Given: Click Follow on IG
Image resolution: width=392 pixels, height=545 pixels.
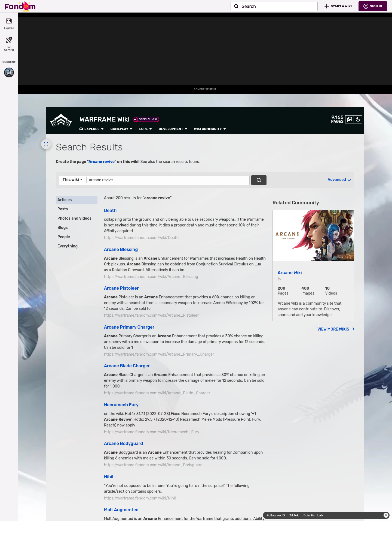Looking at the screenshot, I should pos(275,515).
